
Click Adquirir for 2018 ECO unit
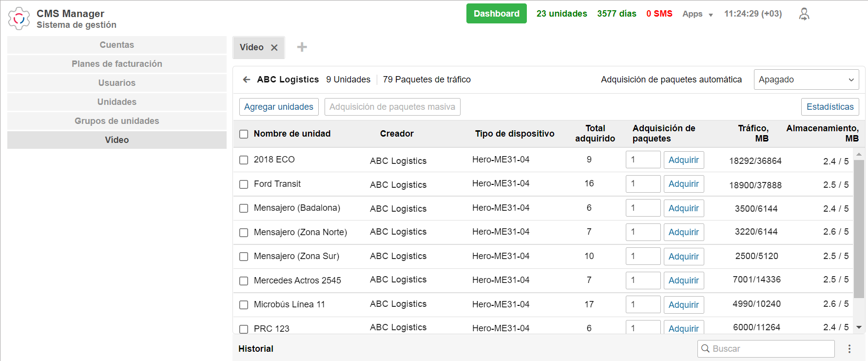pyautogui.click(x=683, y=160)
